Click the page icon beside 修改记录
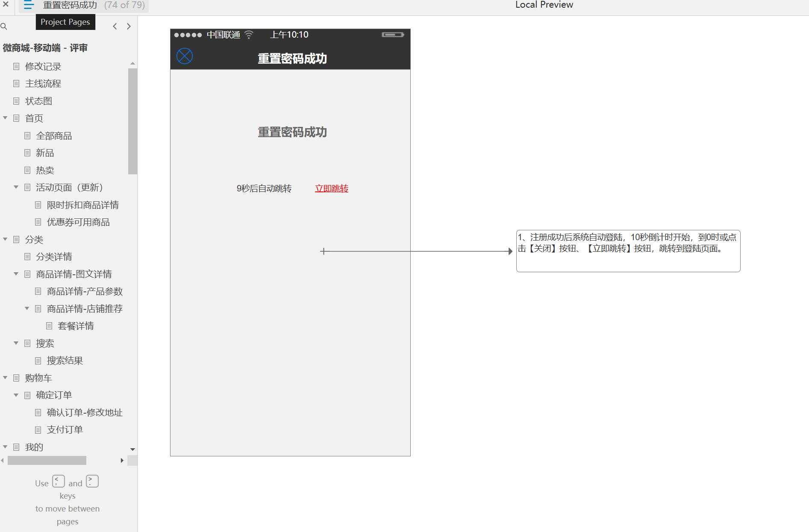Screen dimensions: 809x532 tap(16, 66)
